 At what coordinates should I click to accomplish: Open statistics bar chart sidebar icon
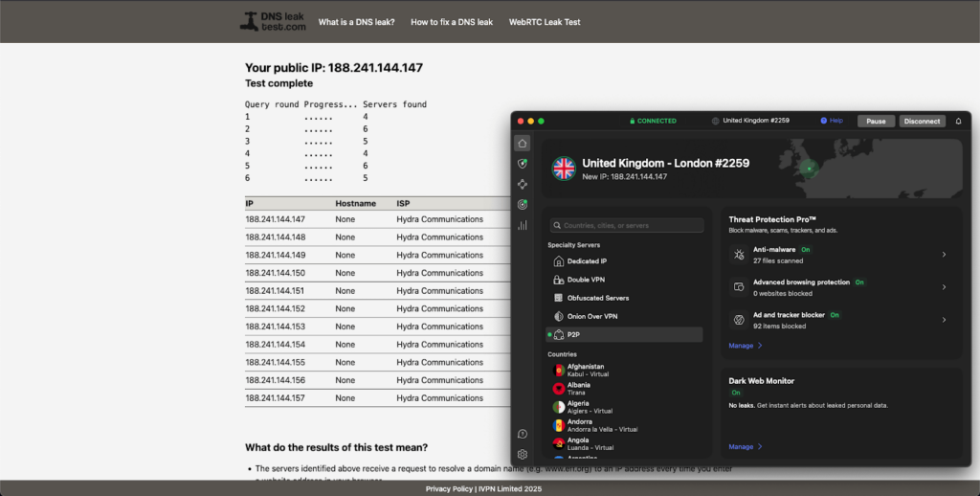coord(523,225)
